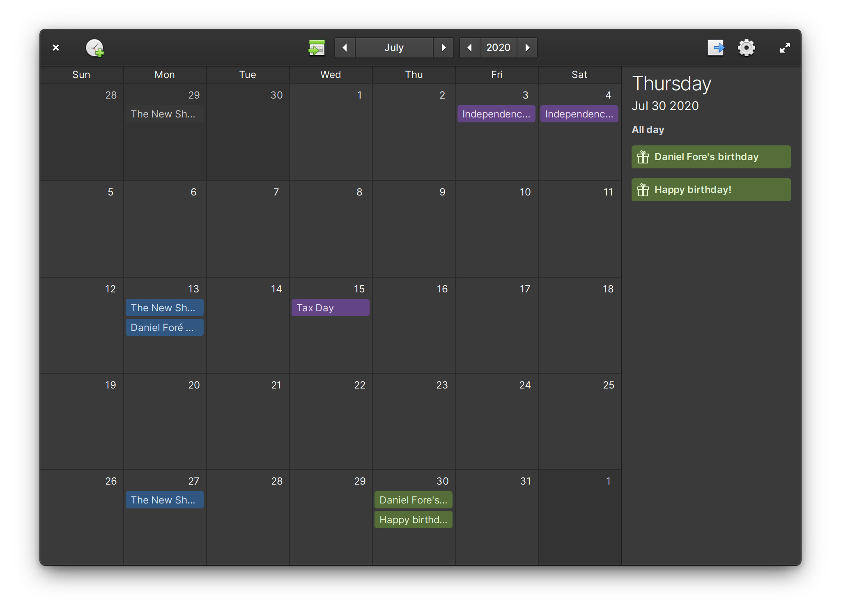
Task: Go to next month arrow
Action: coord(443,48)
